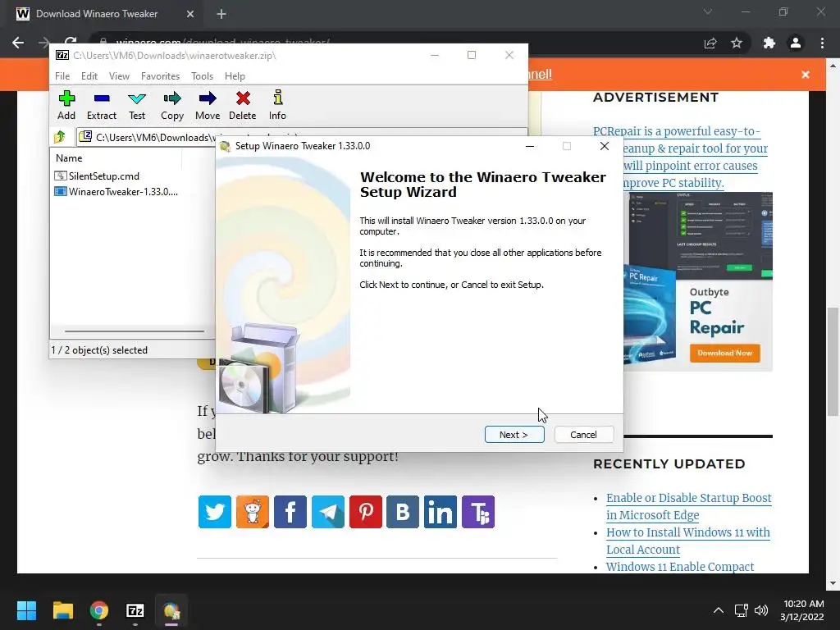Viewport: 840px width, 630px height.
Task: Click Next in Setup wizard
Action: [514, 435]
